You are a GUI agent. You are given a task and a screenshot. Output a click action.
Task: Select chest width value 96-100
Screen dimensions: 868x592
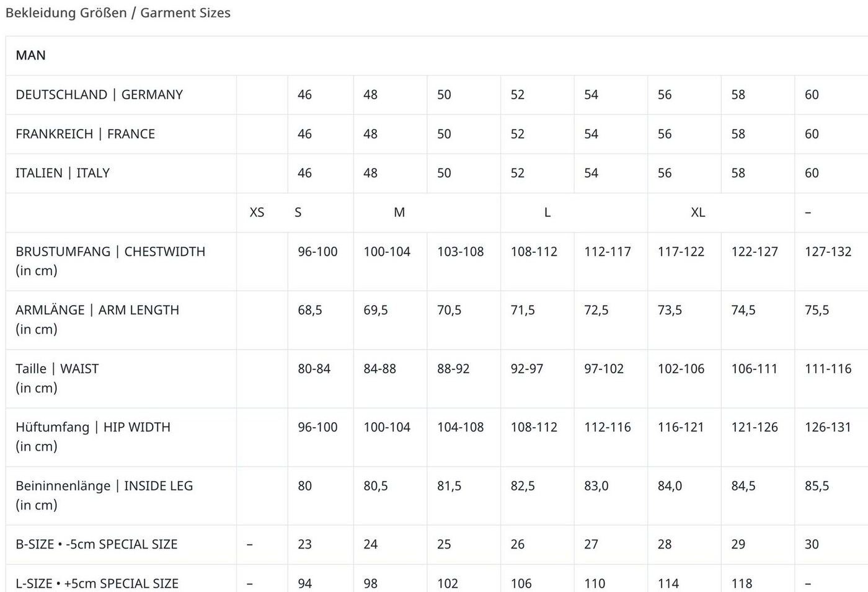tap(317, 252)
